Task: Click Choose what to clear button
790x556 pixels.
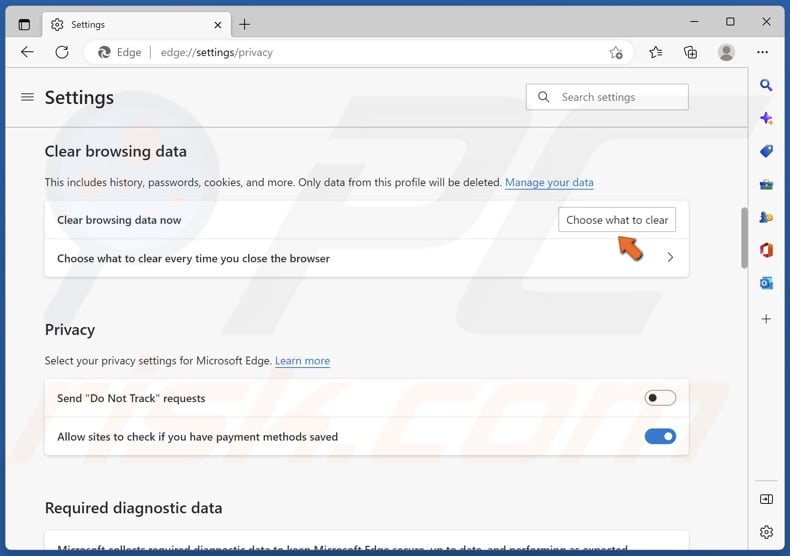Action: pos(617,220)
